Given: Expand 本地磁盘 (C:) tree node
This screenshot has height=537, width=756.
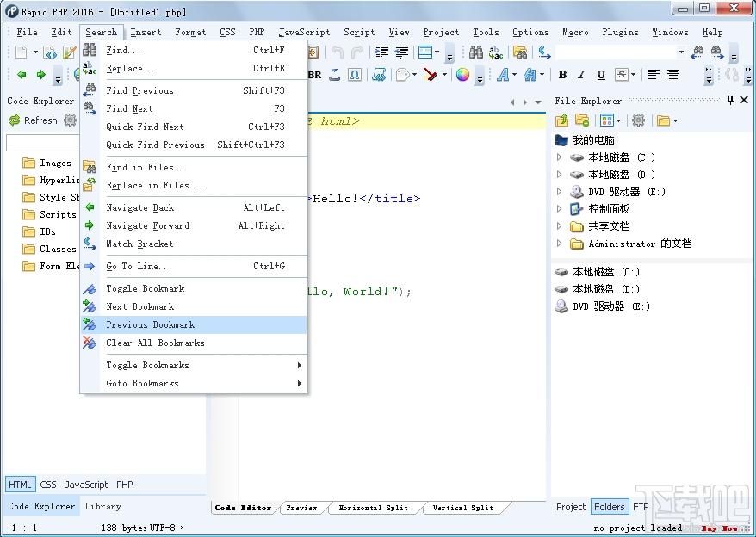Looking at the screenshot, I should click(560, 157).
